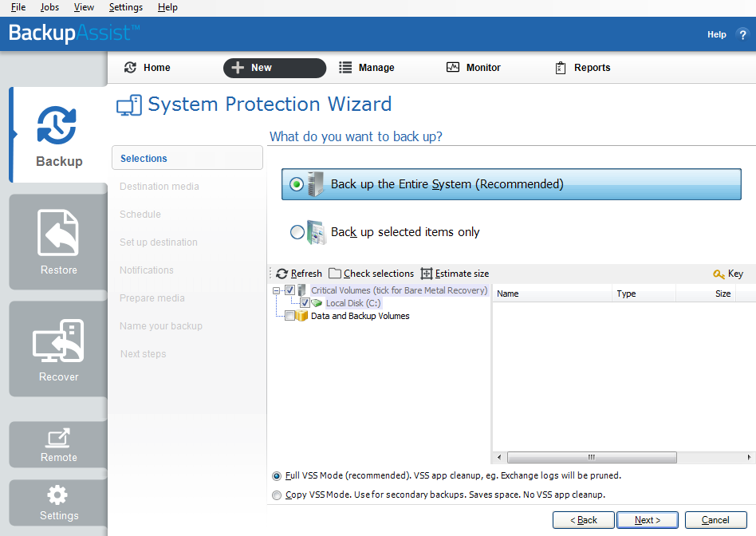The height and width of the screenshot is (536, 756).
Task: Click the Data and Backup Volumes icon
Action: click(301, 316)
